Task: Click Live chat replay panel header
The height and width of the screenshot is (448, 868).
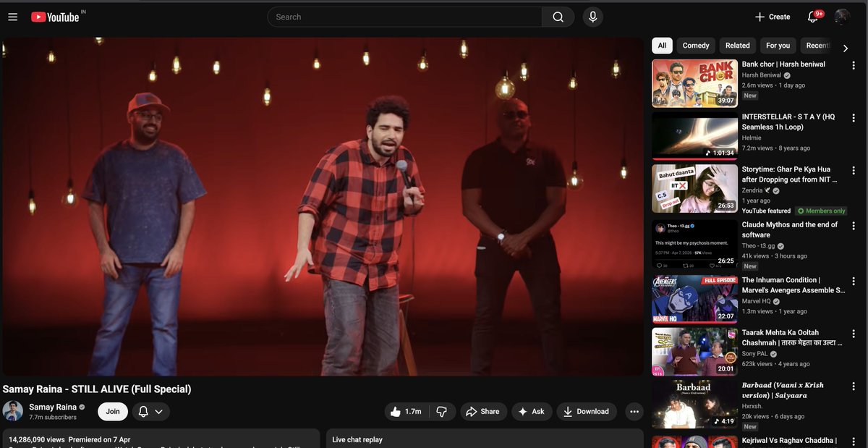Action: coord(485,439)
